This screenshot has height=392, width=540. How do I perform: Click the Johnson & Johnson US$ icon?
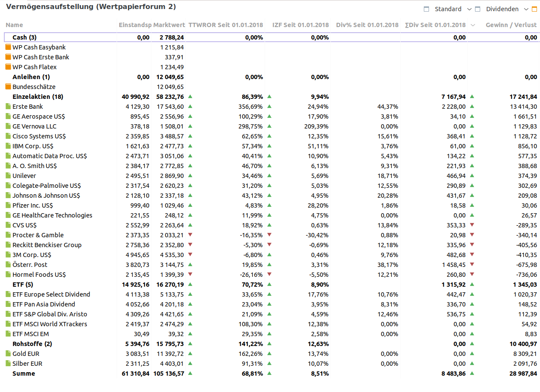point(8,195)
